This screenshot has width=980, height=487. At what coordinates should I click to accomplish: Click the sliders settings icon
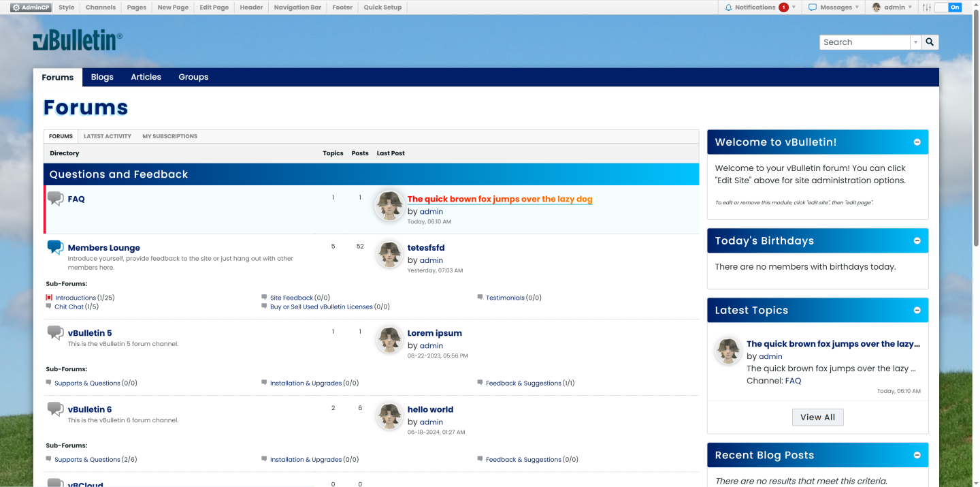pyautogui.click(x=926, y=7)
